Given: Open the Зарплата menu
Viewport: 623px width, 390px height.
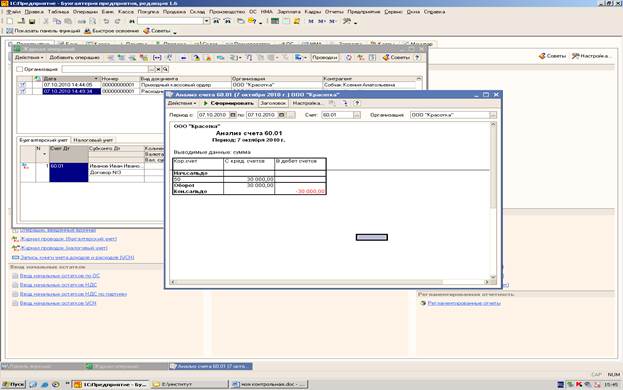Looking at the screenshot, I should [x=289, y=12].
